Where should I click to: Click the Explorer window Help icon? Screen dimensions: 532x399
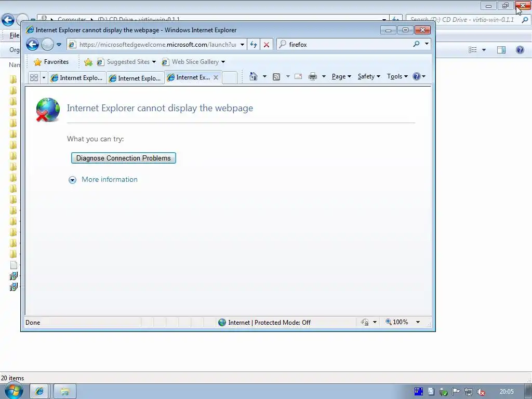520,50
